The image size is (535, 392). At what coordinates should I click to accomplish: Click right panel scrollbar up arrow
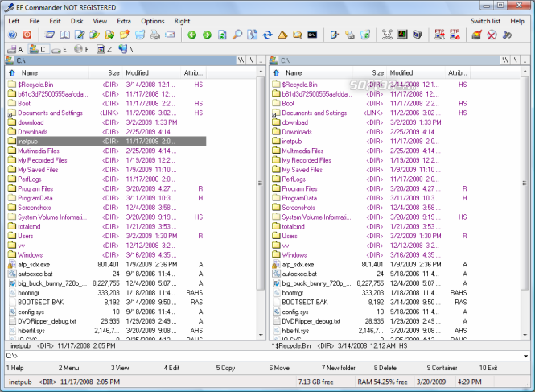click(x=525, y=72)
